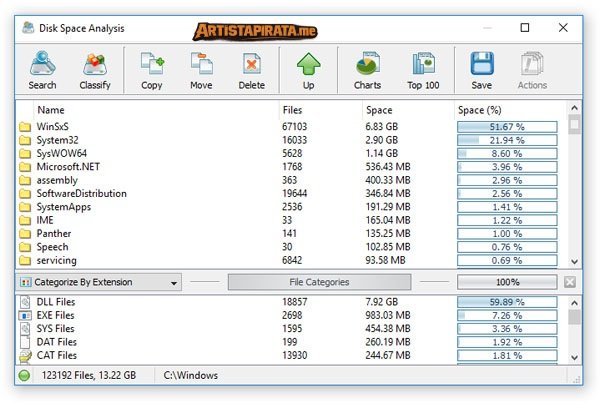This screenshot has height=403, width=600.
Task: Click the 59.89 % DLL space bar
Action: point(507,302)
